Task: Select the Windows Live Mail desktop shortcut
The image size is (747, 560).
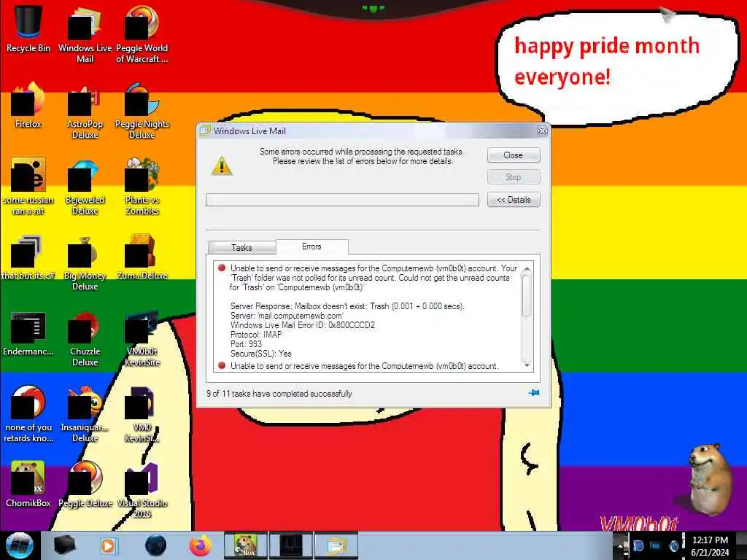Action: tap(85, 34)
